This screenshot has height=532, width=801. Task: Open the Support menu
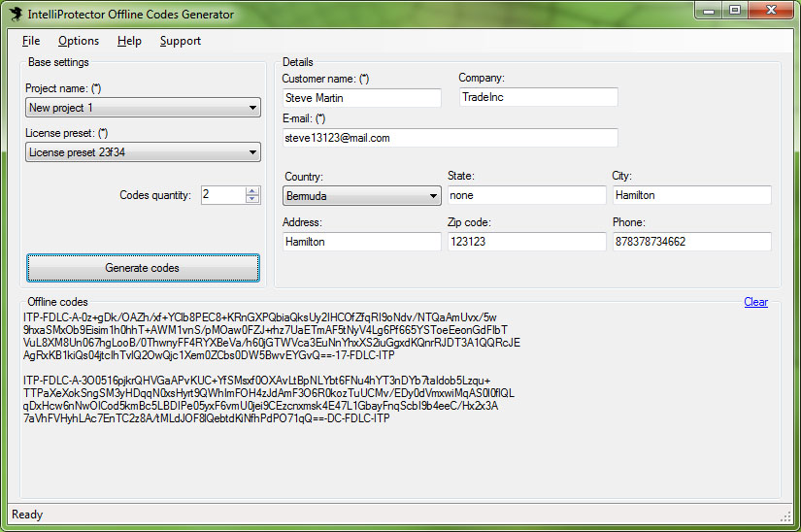click(x=181, y=41)
